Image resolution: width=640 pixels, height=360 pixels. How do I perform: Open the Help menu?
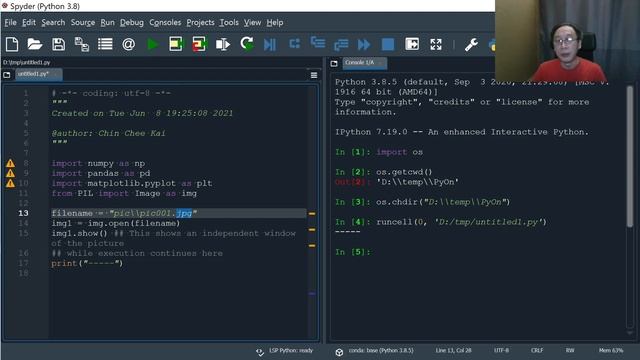pos(275,22)
